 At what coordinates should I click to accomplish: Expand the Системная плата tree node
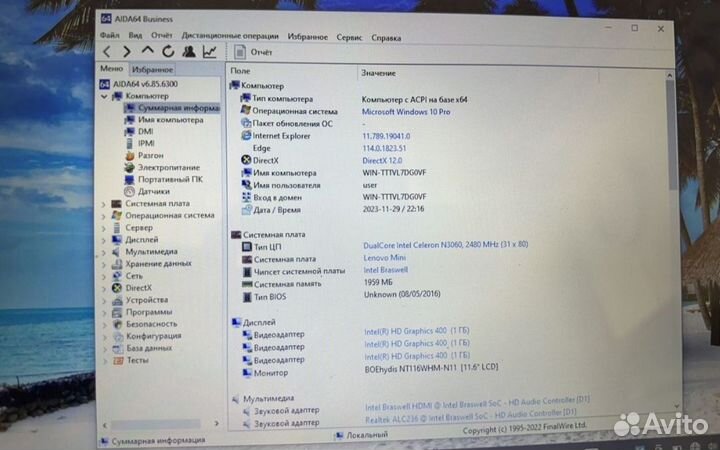pos(104,204)
